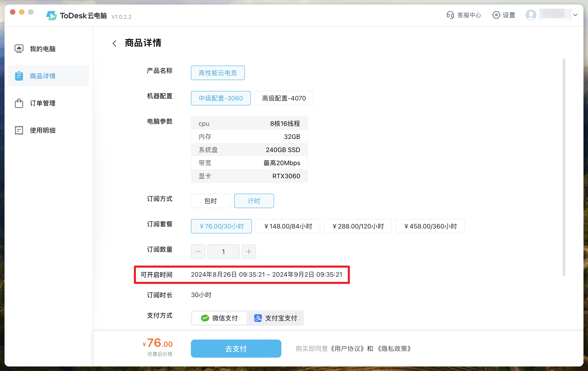Click the customer service headset icon
This screenshot has width=588, height=371.
pos(450,15)
